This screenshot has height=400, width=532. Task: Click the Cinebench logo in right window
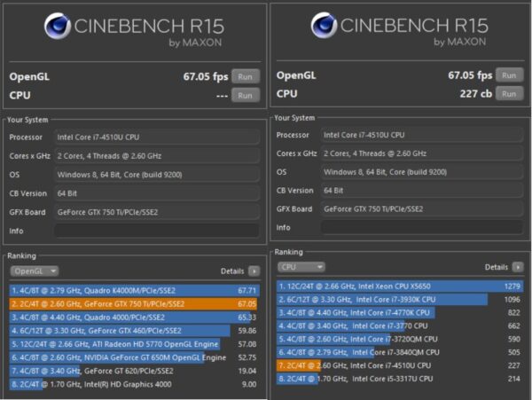pyautogui.click(x=324, y=25)
